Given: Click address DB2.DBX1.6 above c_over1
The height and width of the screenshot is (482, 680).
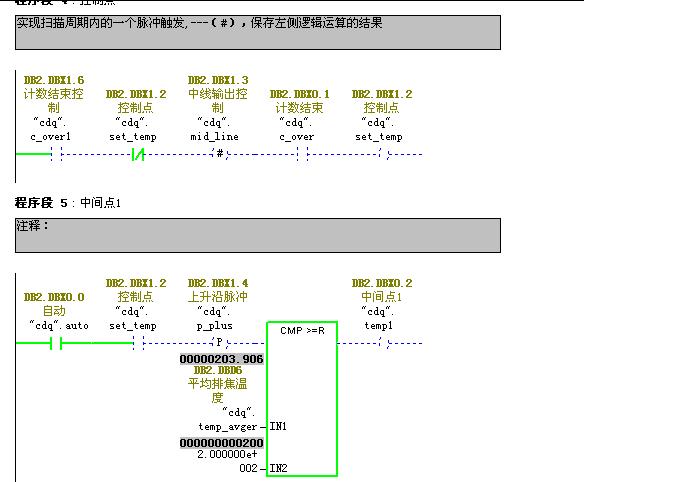Looking at the screenshot, I should [54, 80].
